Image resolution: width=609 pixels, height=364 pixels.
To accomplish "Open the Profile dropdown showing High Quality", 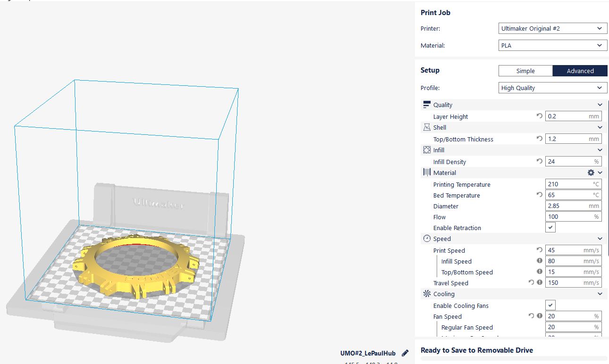I will click(x=552, y=88).
